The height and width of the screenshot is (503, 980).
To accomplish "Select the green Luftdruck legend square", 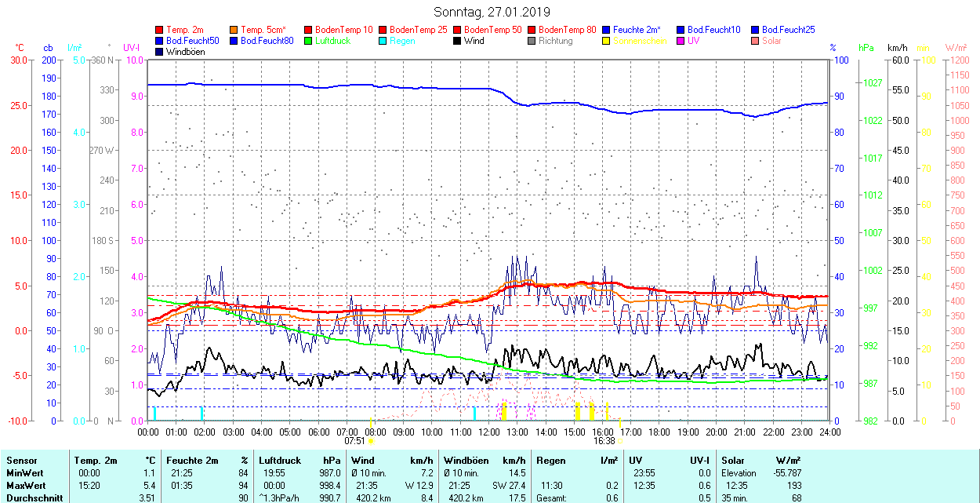I will [x=309, y=41].
